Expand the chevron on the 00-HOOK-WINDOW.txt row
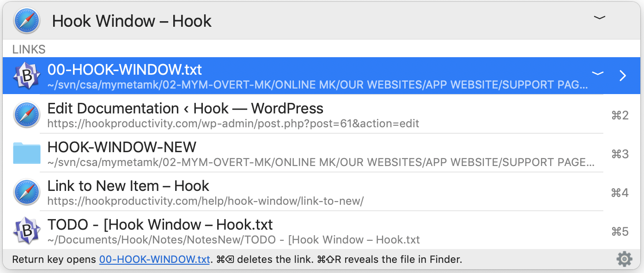The height and width of the screenshot is (273, 644). tap(598, 73)
